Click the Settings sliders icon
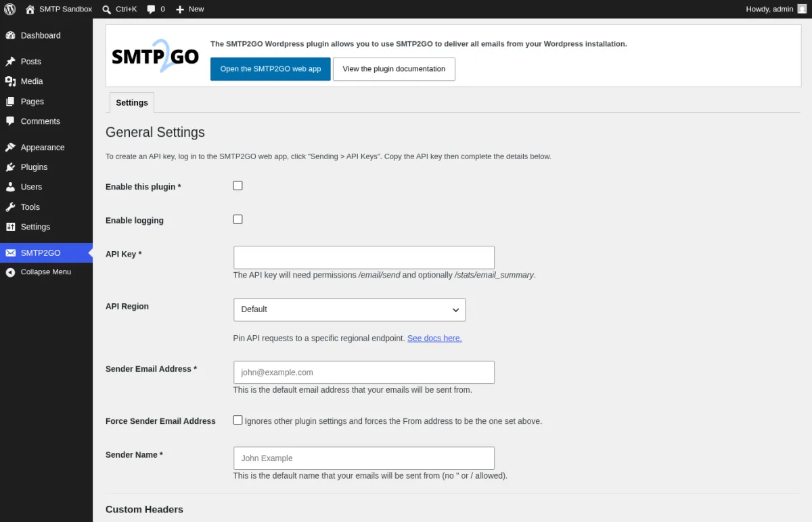The image size is (812, 522). point(10,227)
